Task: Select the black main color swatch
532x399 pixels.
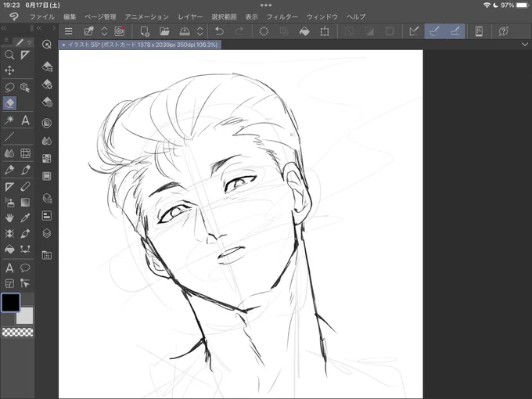Action: click(11, 302)
